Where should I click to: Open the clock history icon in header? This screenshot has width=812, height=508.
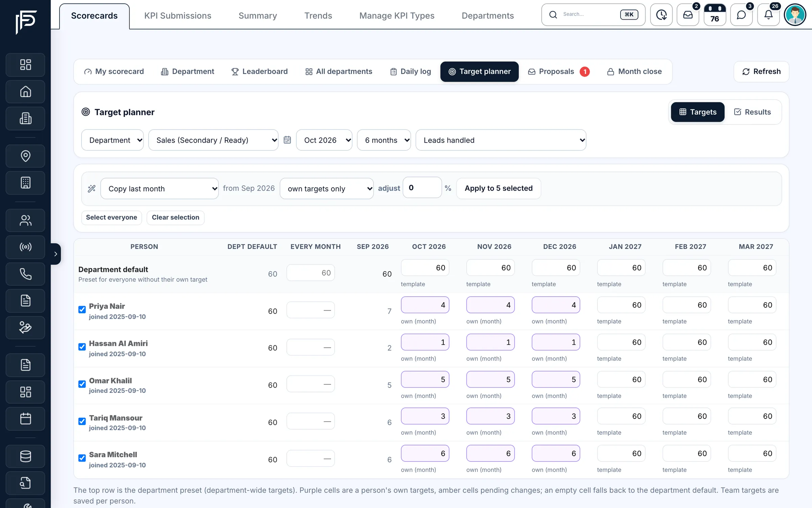point(661,15)
